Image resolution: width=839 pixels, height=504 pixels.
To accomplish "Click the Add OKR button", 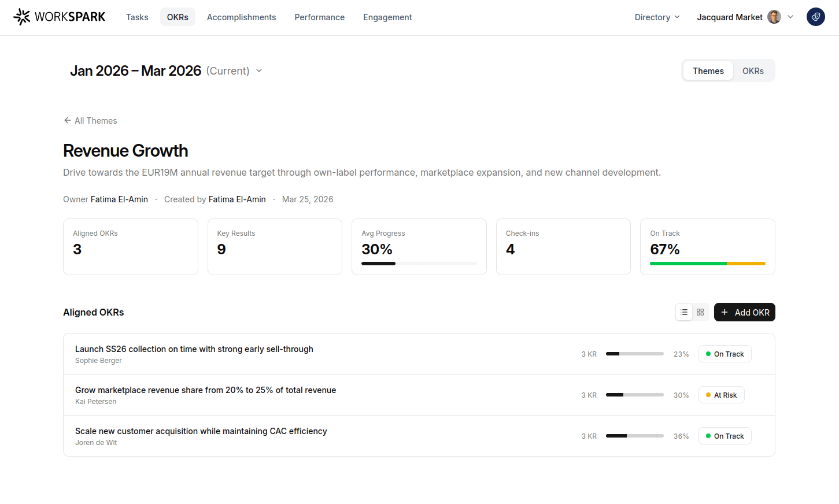I will [745, 312].
